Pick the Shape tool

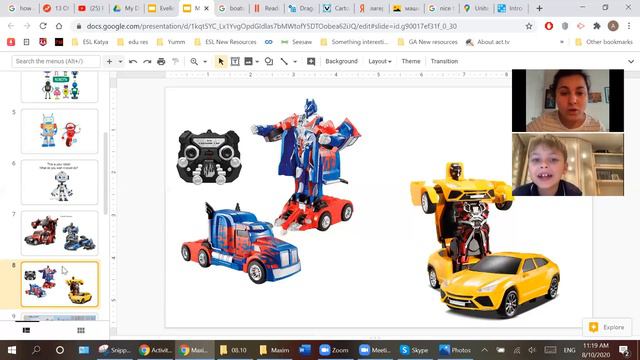coord(269,62)
